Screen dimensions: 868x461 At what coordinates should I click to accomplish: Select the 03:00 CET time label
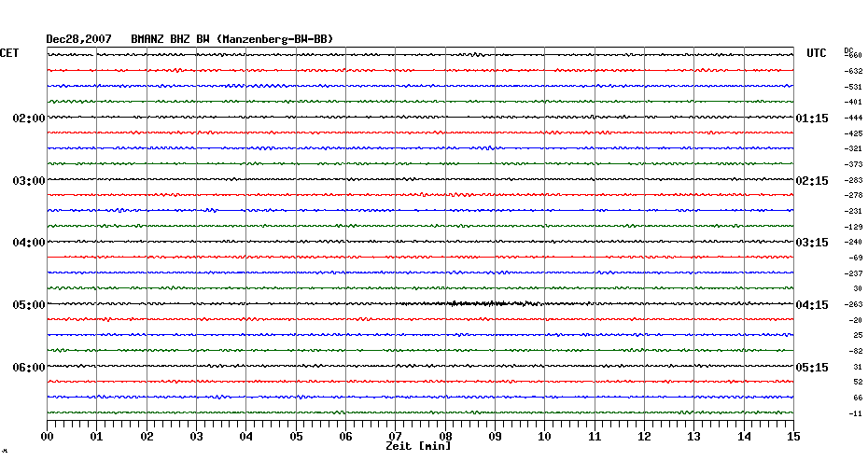[x=29, y=181]
